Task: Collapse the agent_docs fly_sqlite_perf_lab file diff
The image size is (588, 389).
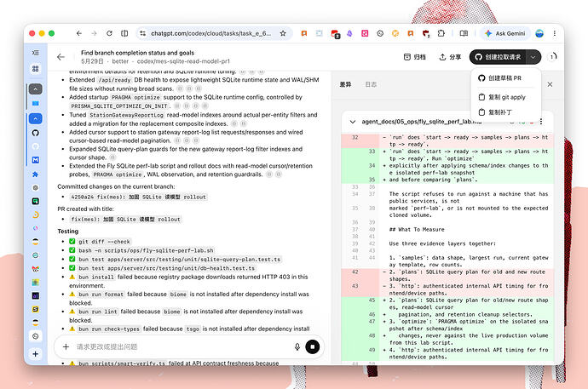Action: (353, 122)
